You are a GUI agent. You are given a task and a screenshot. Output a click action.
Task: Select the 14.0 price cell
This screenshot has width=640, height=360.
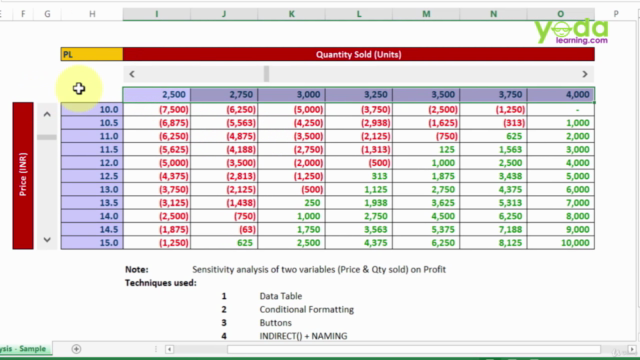(x=92, y=216)
